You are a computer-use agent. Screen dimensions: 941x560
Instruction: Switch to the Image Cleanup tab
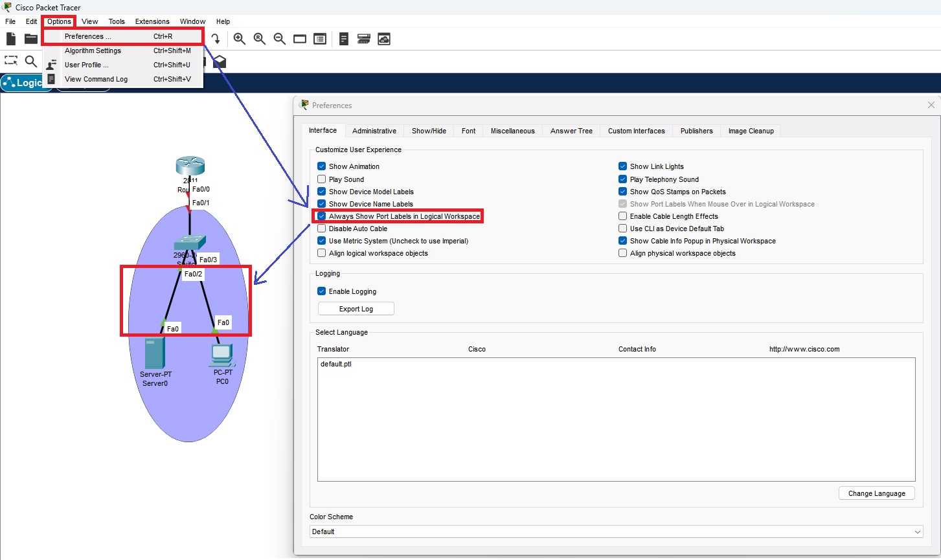(751, 131)
